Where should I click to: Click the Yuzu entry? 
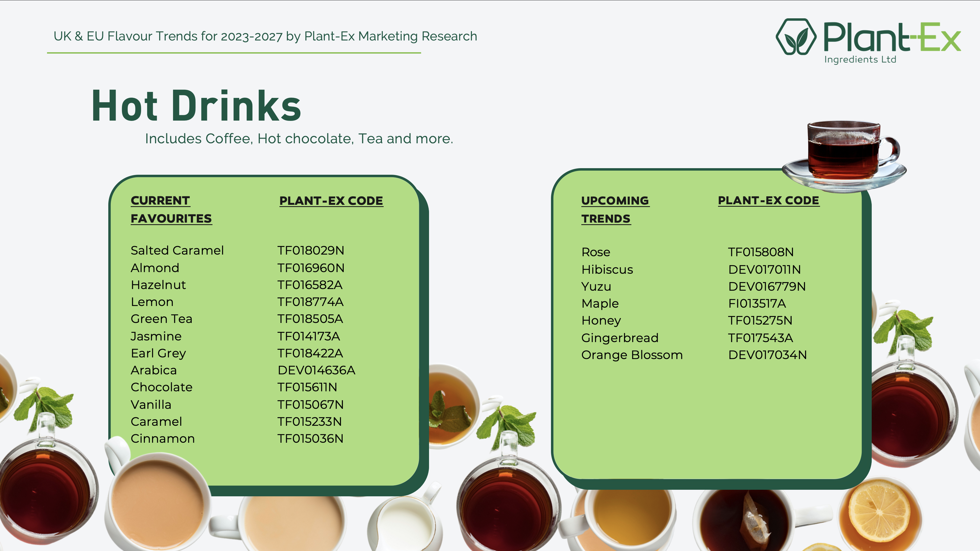596,286
